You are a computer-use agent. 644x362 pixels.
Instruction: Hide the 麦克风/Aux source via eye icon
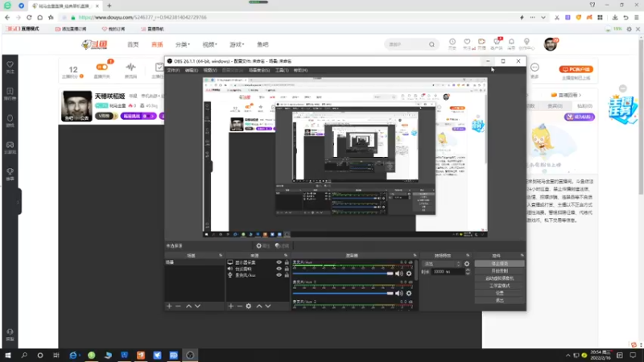point(279,275)
